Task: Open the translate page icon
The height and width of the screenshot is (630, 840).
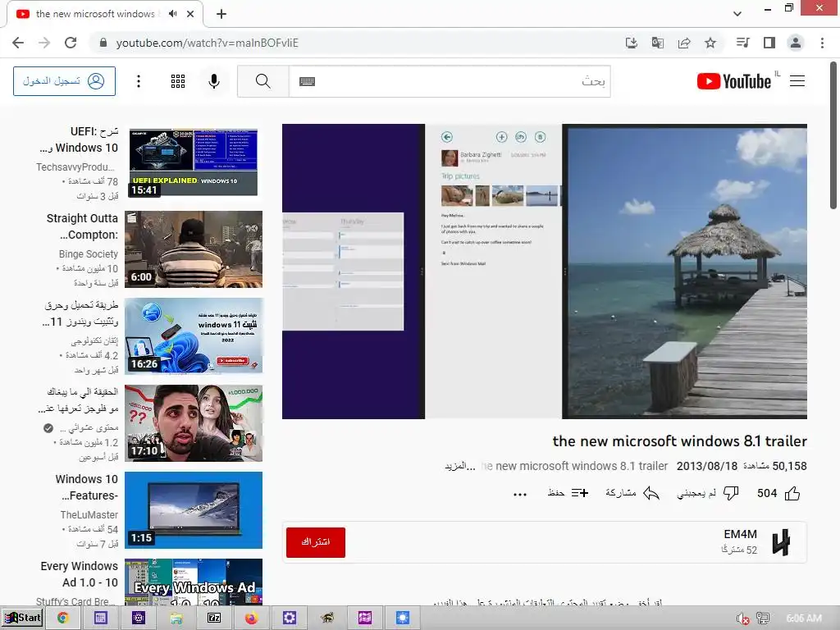Action: pos(658,43)
